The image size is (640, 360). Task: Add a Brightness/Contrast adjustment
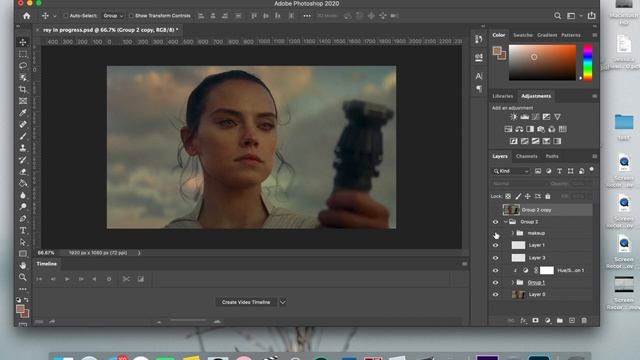(513, 117)
